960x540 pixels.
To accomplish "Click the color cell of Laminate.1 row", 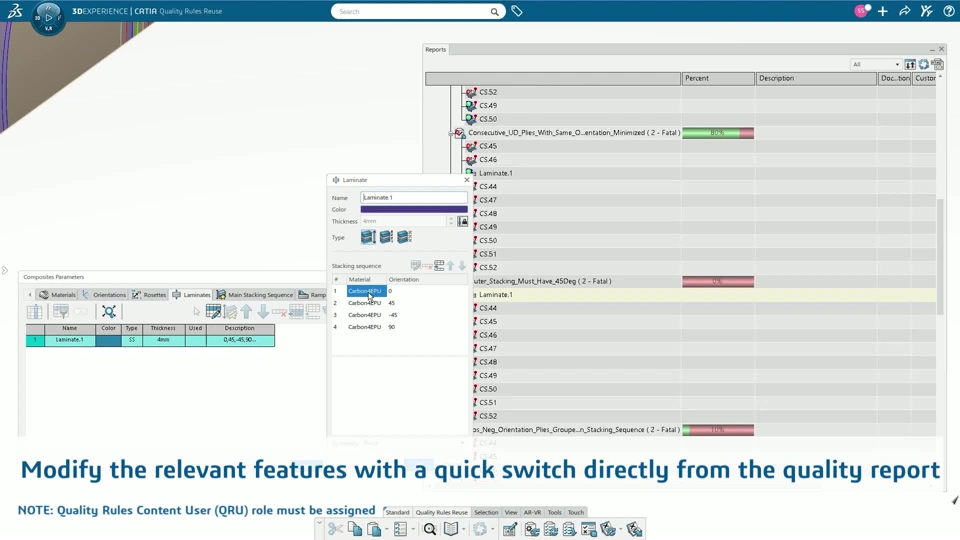I will point(108,340).
